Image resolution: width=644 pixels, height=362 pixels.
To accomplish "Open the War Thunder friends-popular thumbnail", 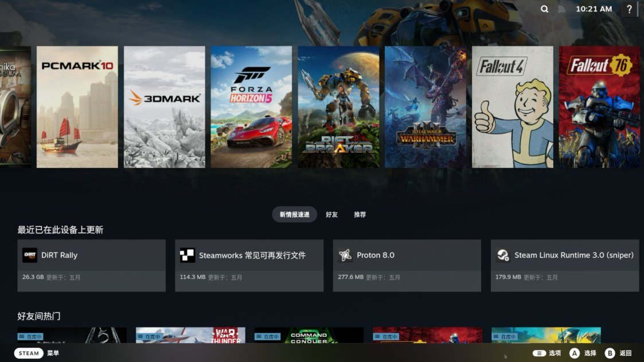I will point(190,336).
